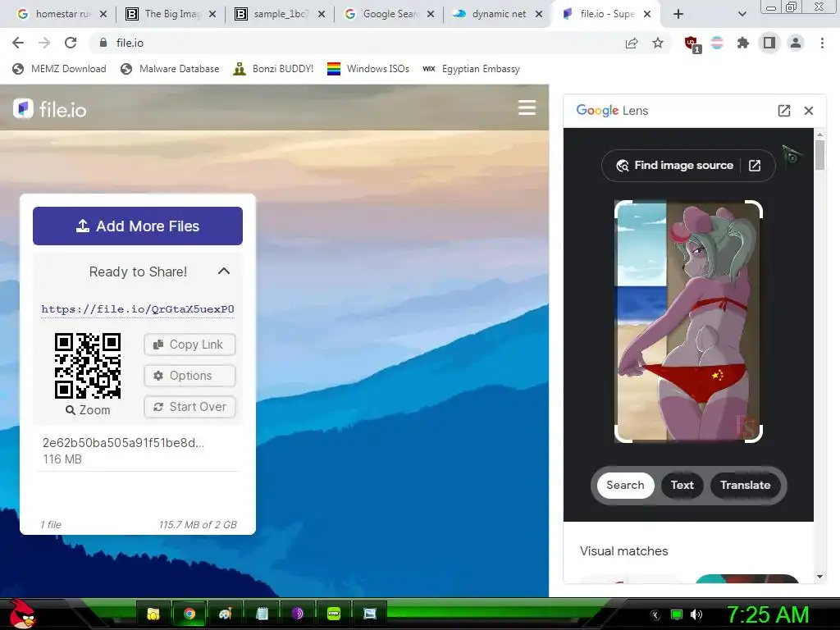Select the Search mode in Lens
The width and height of the screenshot is (840, 630).
click(x=625, y=486)
